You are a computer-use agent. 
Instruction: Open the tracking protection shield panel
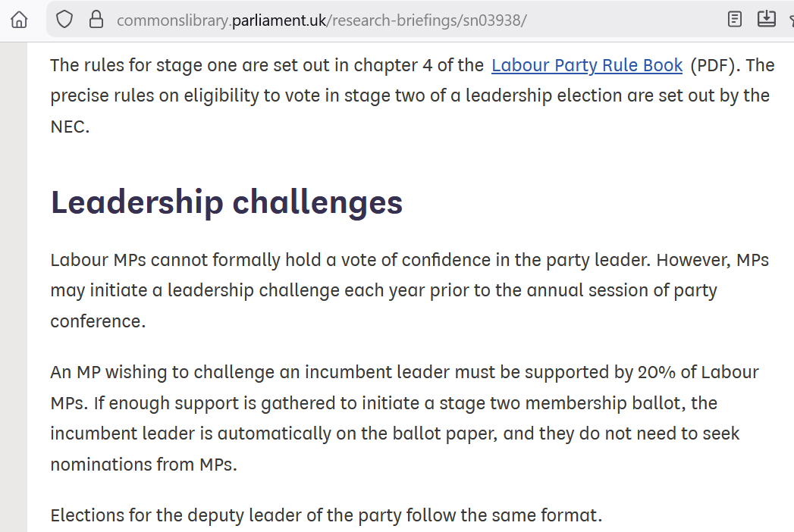(x=64, y=20)
